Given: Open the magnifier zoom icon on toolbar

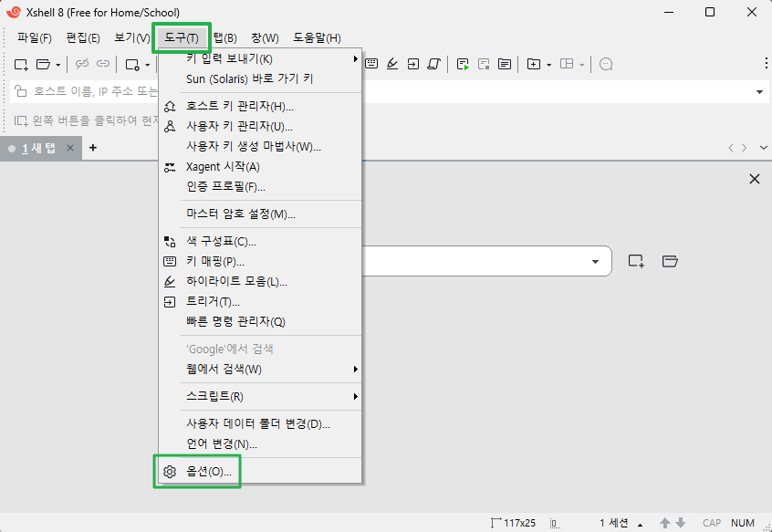Looking at the screenshot, I should click(x=604, y=64).
